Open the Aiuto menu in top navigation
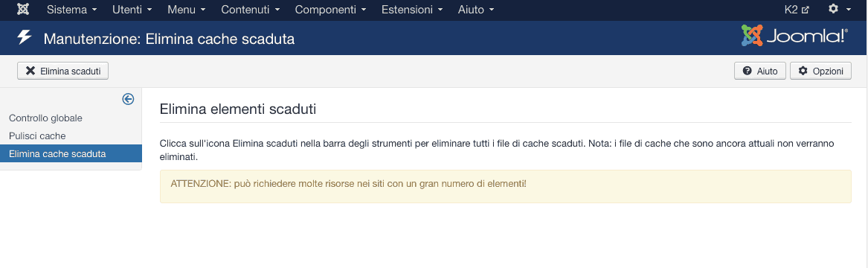 coord(476,10)
